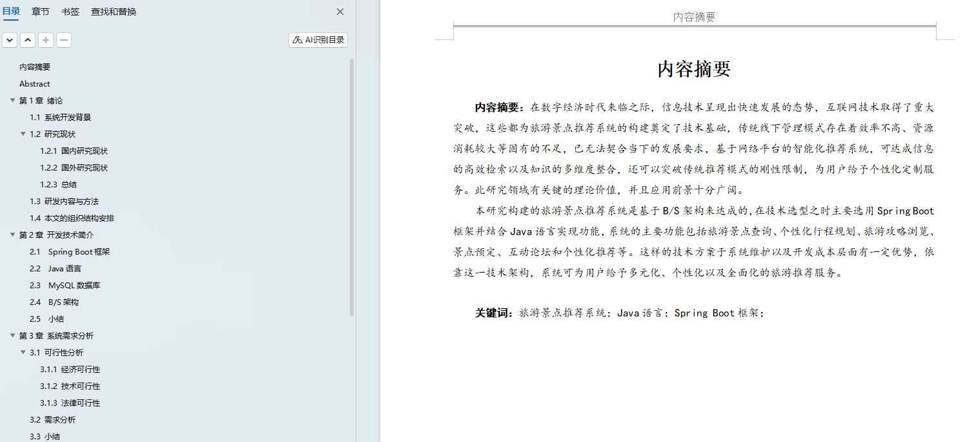Viewport: 980px width, 442px height.
Task: Collapse the 第2章 开发技术简介 section
Action: (x=12, y=235)
